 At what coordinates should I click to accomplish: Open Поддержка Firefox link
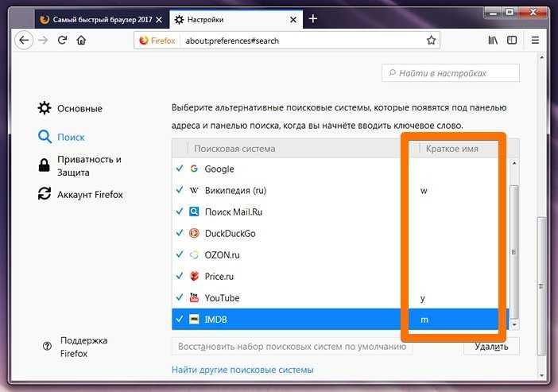point(83,347)
